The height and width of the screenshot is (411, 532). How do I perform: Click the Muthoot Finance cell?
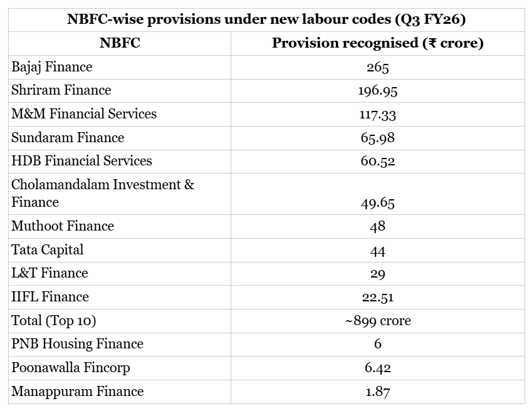[x=63, y=226]
